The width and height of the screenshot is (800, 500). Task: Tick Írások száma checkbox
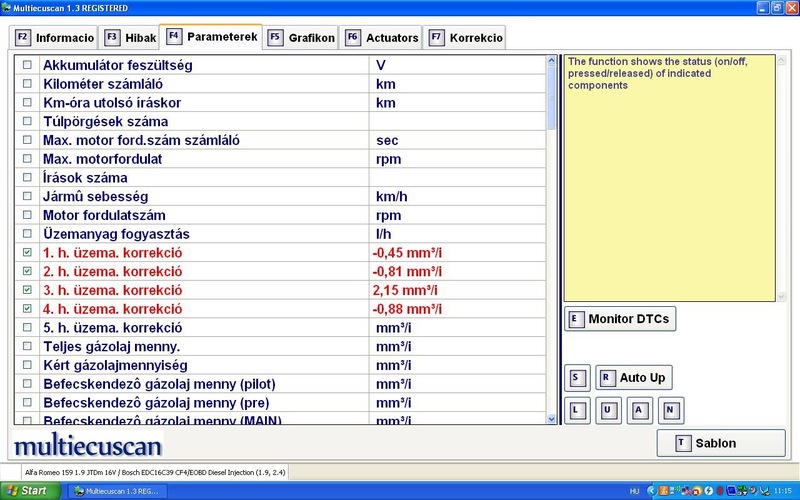click(27, 178)
